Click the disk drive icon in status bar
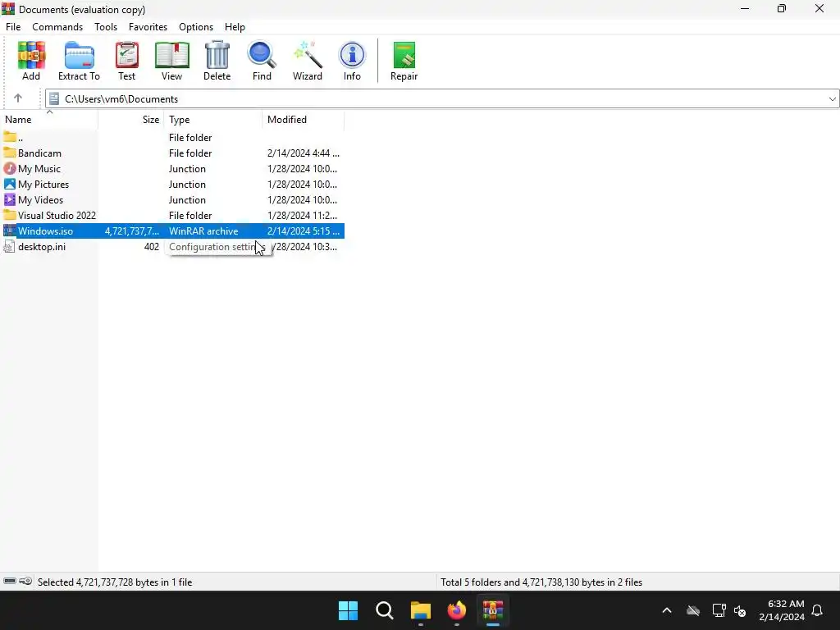The width and height of the screenshot is (840, 630). click(10, 582)
